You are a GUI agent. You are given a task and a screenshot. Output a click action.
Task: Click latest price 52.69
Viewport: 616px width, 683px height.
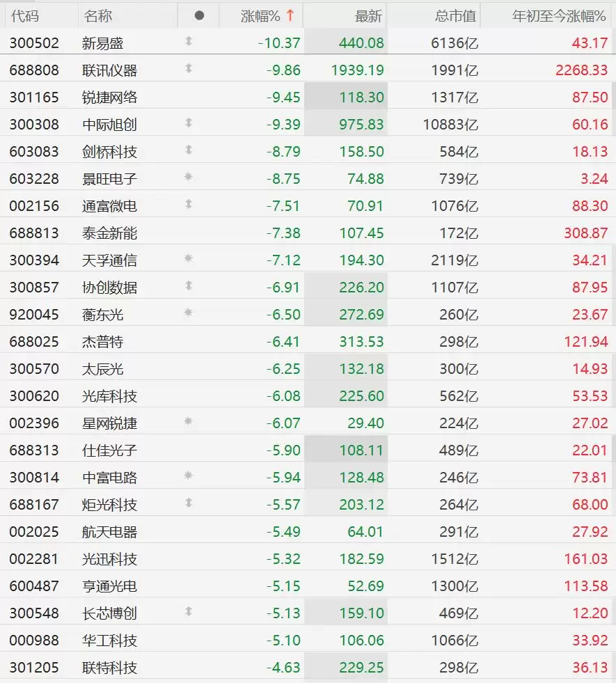pyautogui.click(x=365, y=586)
